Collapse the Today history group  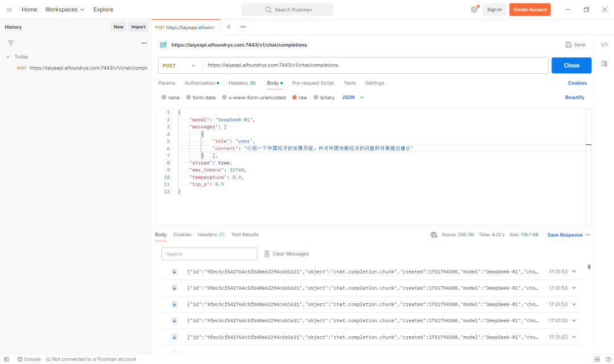point(8,57)
